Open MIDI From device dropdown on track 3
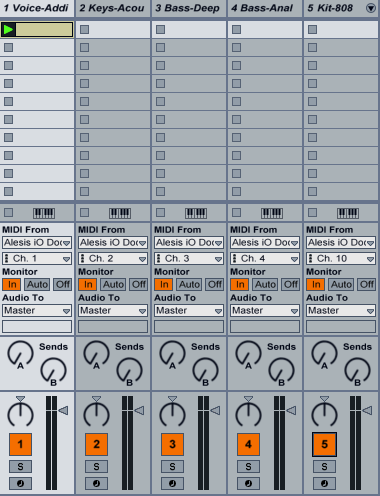This screenshot has height=496, width=380. (189, 243)
